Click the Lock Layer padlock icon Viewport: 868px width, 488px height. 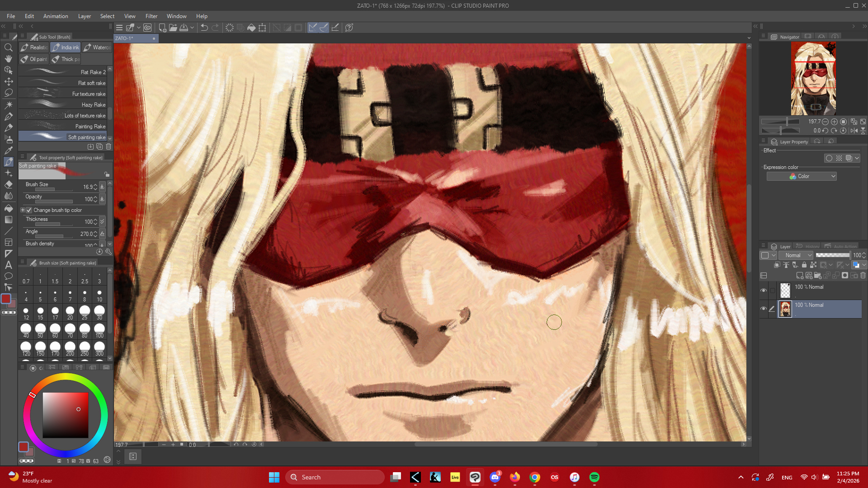804,265
